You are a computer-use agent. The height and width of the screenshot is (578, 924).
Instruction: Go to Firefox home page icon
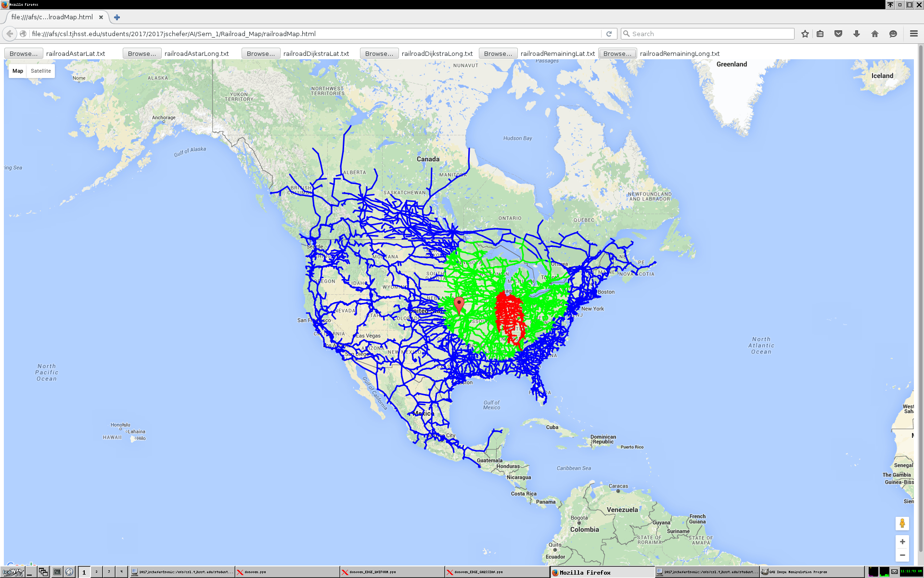tap(875, 34)
